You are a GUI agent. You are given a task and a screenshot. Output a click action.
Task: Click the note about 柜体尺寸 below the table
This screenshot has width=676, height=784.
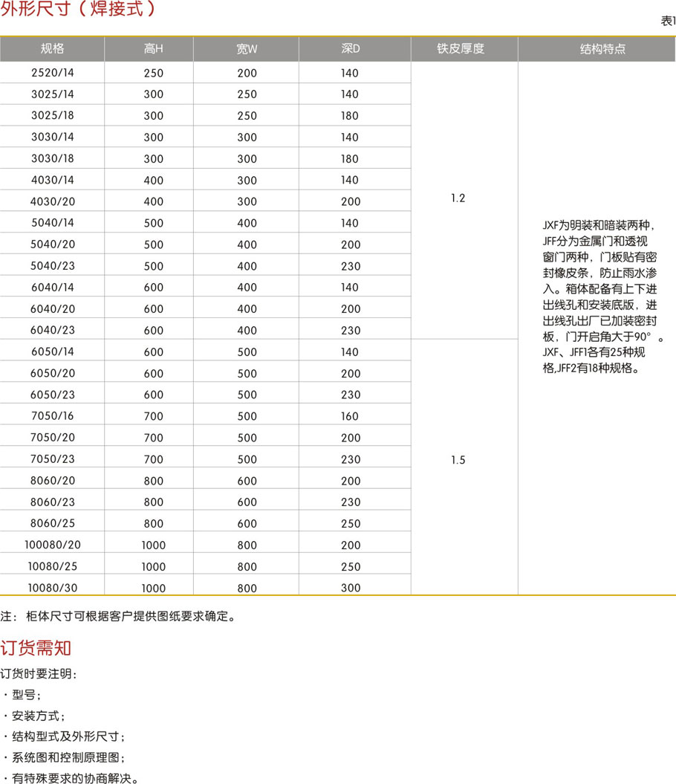[x=119, y=616]
